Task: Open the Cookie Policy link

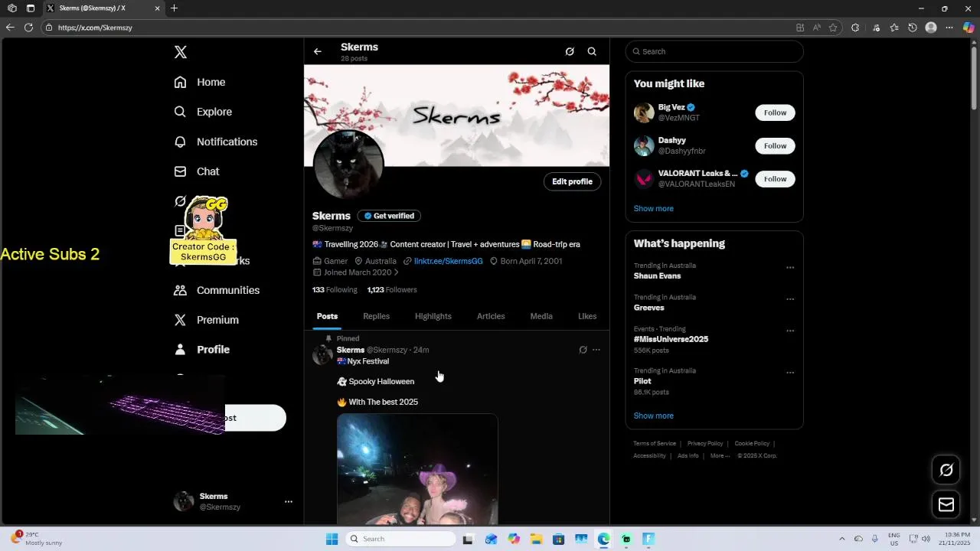Action: pos(752,444)
